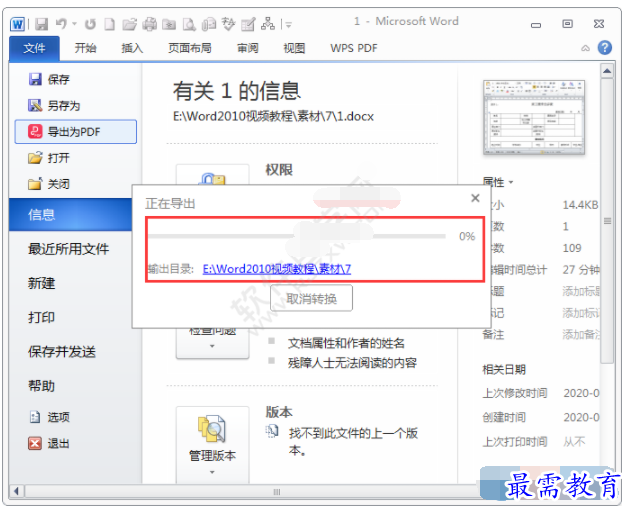Image resolution: width=629 pixels, height=517 pixels.
Task: Click the Quick Print printer icon
Action: (150, 24)
